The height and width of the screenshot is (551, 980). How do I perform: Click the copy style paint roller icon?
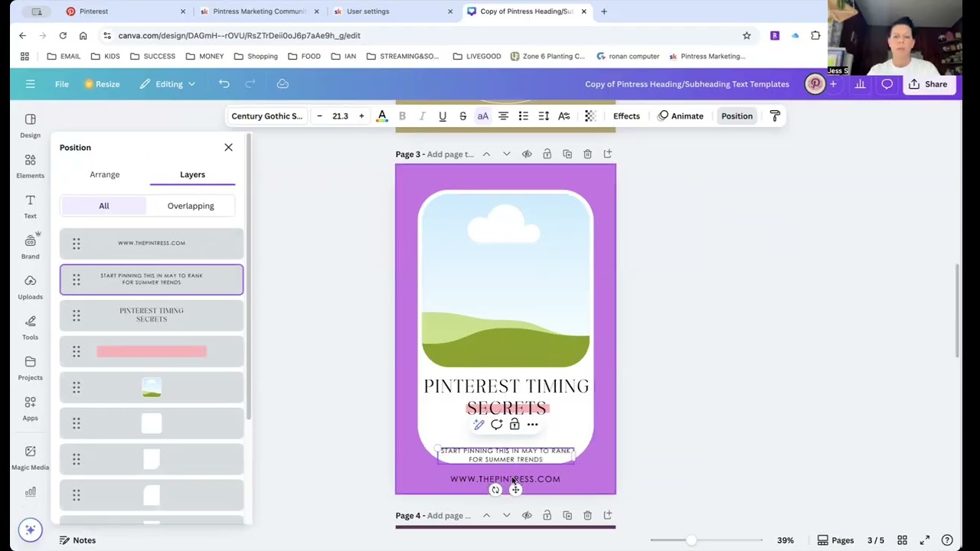tap(775, 116)
